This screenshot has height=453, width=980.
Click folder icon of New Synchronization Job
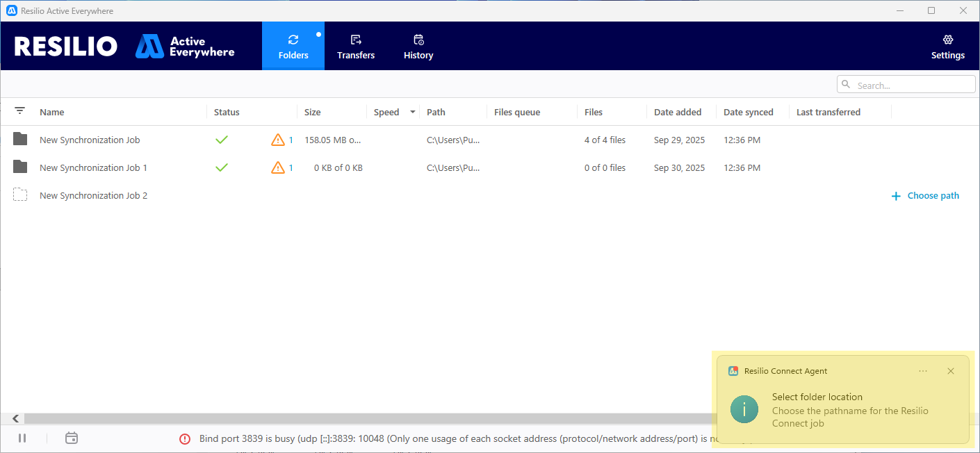(x=20, y=140)
